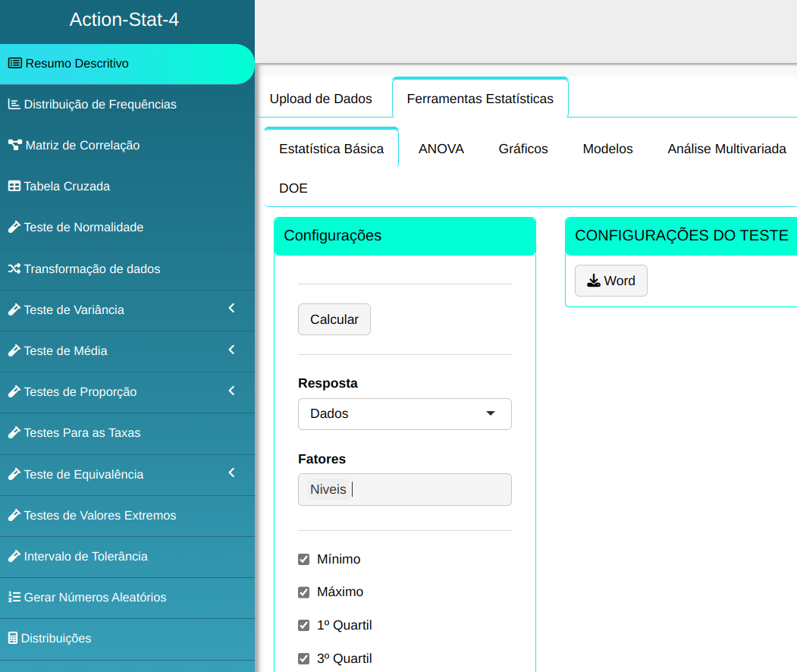Expand the Teste de Média submenu arrow
Image resolution: width=797 pixels, height=672 pixels.
[x=232, y=350]
